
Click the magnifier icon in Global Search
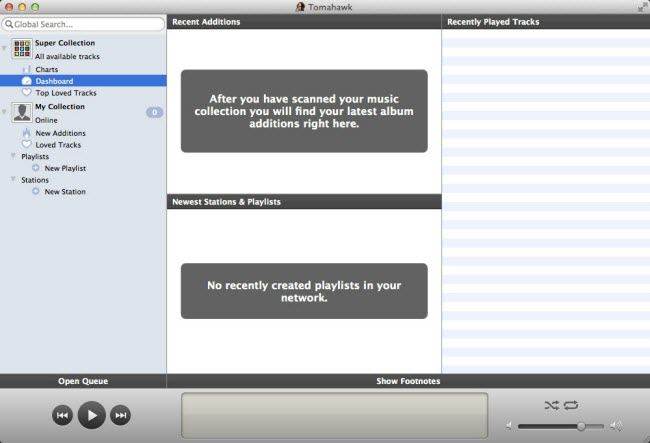tap(9, 24)
